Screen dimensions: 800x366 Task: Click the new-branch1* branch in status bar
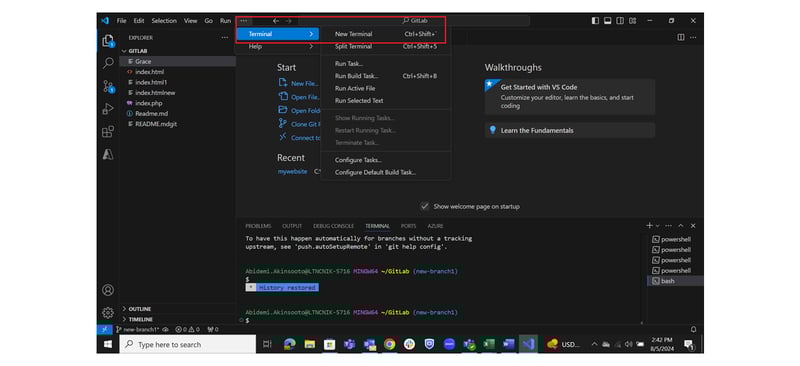(x=138, y=330)
